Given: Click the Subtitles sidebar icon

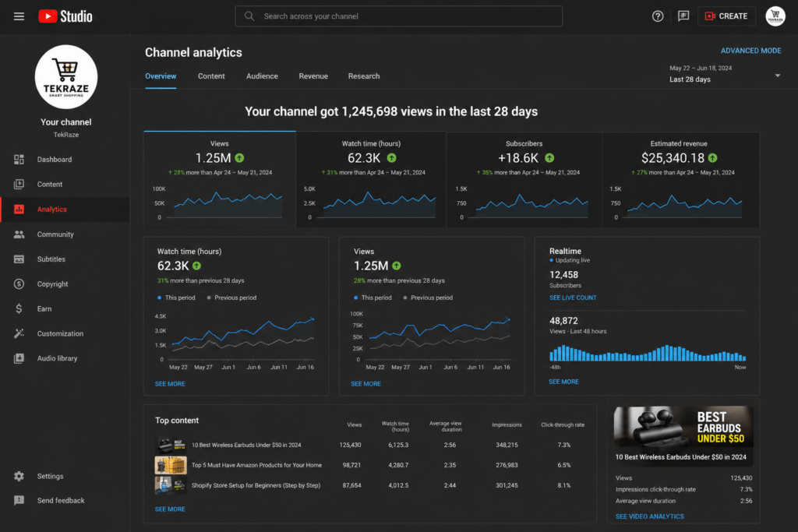Looking at the screenshot, I should [19, 259].
